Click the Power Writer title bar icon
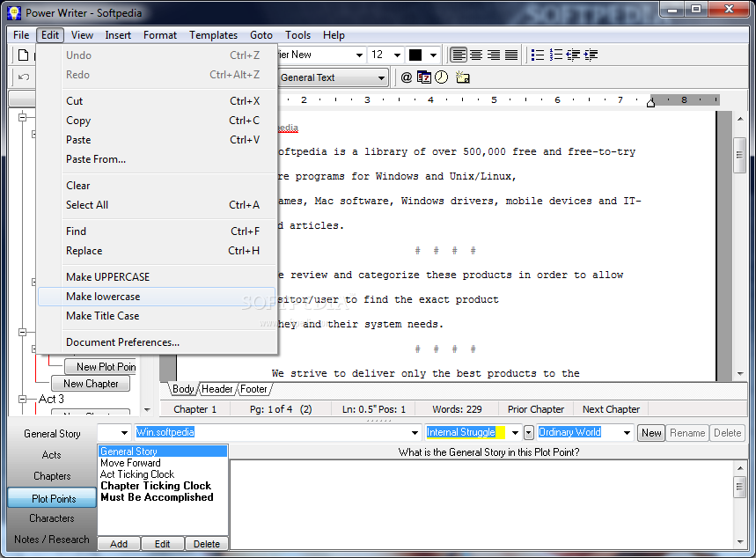This screenshot has height=558, width=756. point(14,13)
